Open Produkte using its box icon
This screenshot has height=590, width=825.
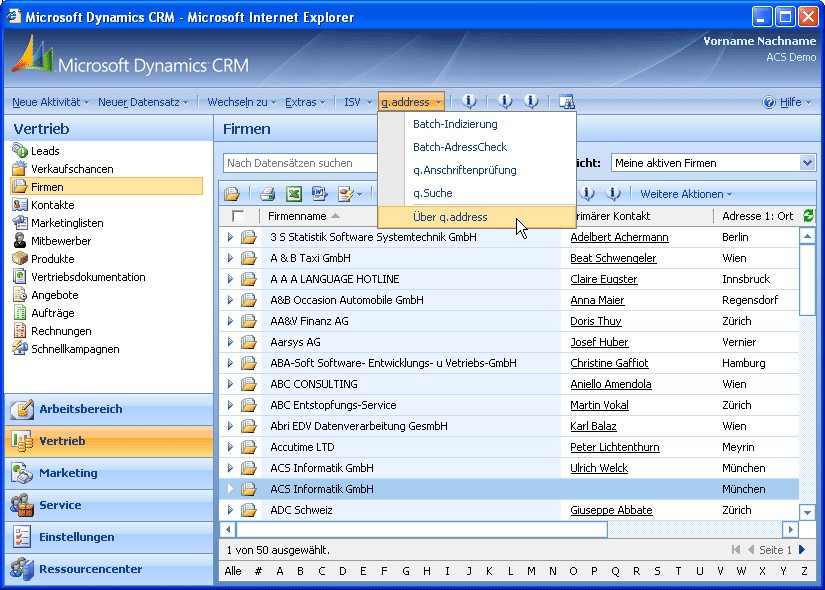(20, 258)
